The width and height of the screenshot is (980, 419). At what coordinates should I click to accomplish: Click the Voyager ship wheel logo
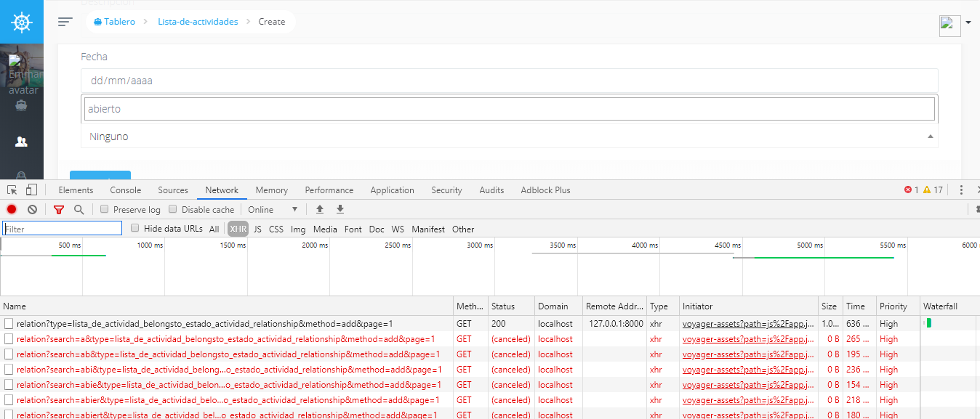pos(21,21)
